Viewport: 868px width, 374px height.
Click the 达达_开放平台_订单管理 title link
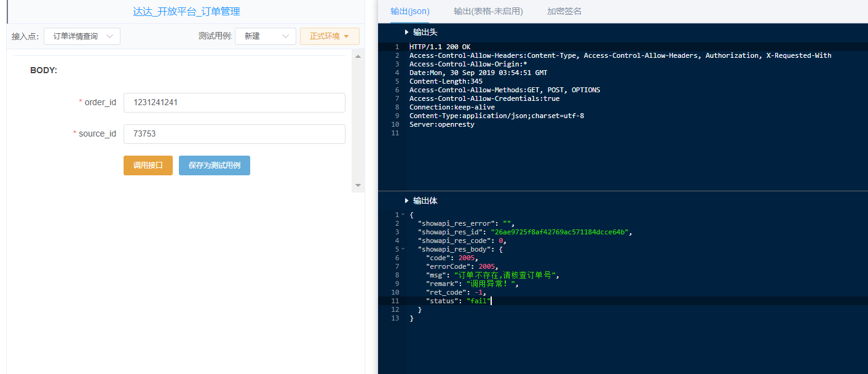186,11
